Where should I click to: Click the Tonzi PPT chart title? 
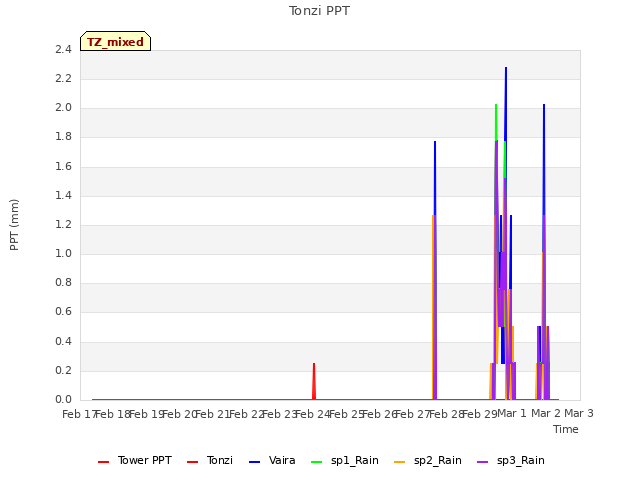pyautogui.click(x=319, y=11)
